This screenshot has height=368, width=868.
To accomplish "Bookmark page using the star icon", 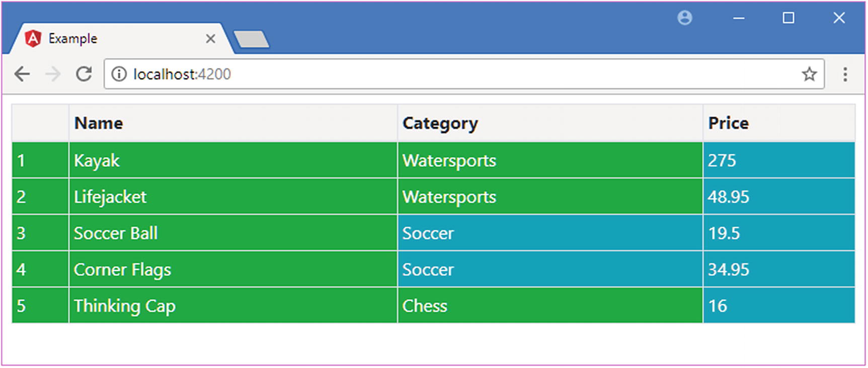I will tap(809, 74).
